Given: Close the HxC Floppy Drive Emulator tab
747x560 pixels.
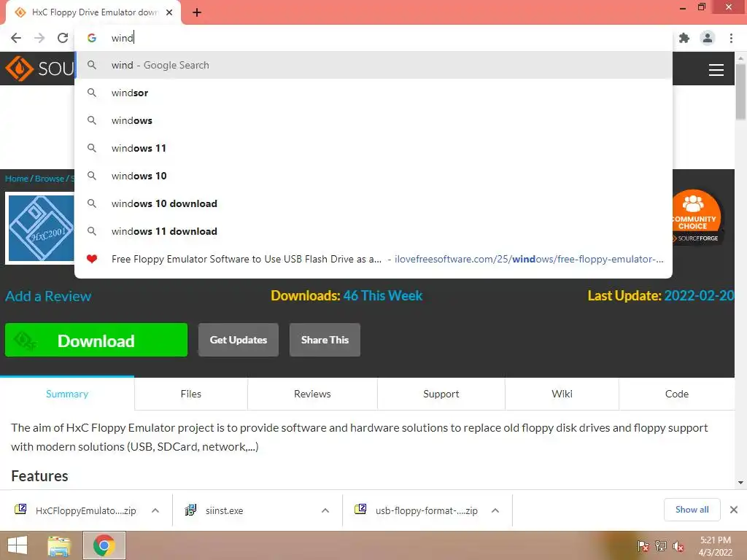Looking at the screenshot, I should pos(169,12).
